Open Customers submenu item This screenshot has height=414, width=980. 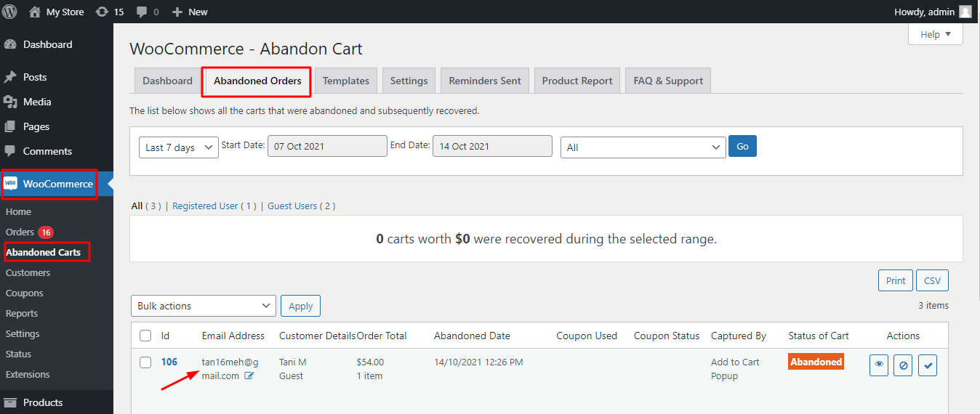point(28,272)
